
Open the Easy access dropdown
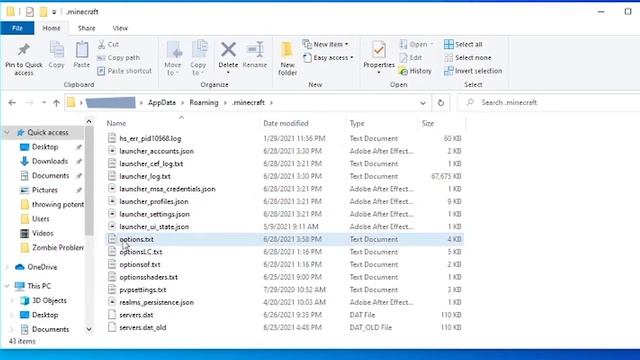click(328, 58)
